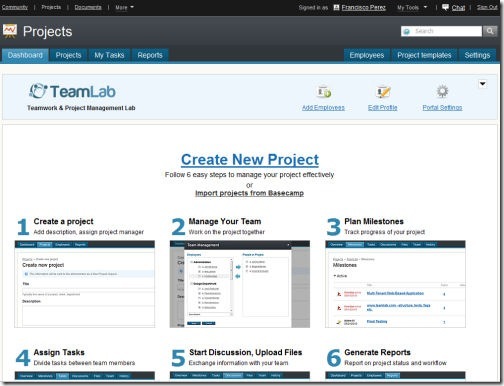
Task: Click the Edit Profile link text
Action: pyautogui.click(x=383, y=107)
